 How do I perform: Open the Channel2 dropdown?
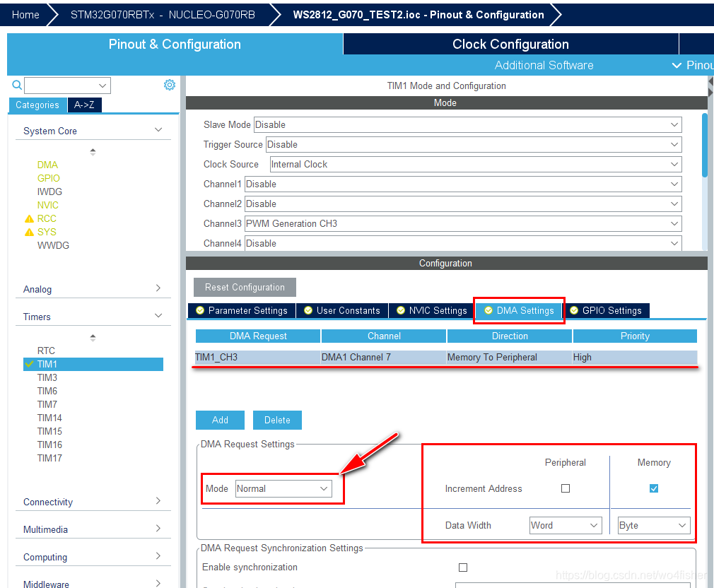(463, 204)
